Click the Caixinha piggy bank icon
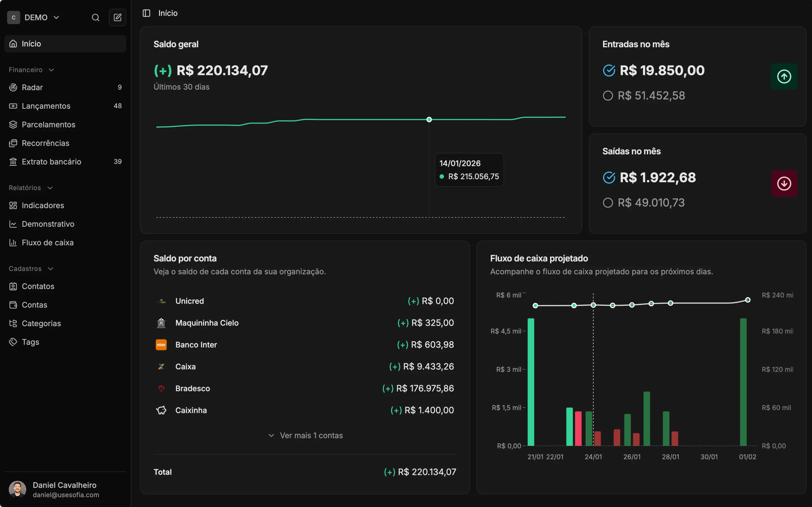This screenshot has width=812, height=507. point(161,410)
